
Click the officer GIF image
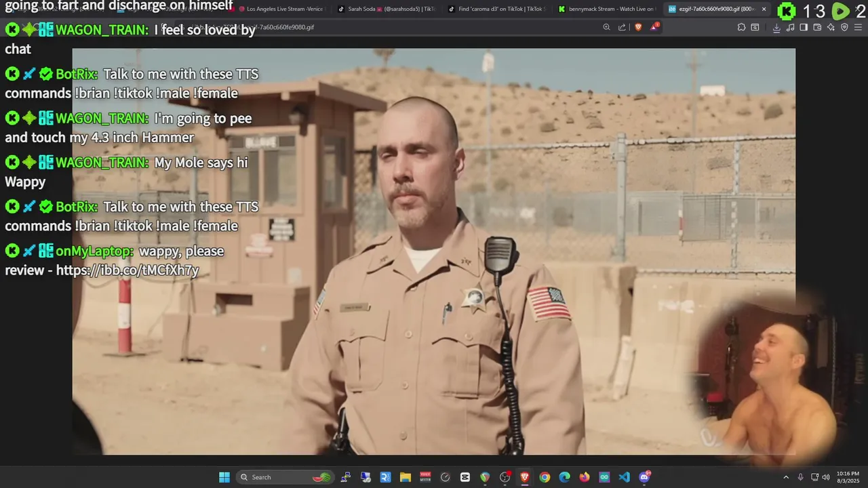[x=434, y=251]
